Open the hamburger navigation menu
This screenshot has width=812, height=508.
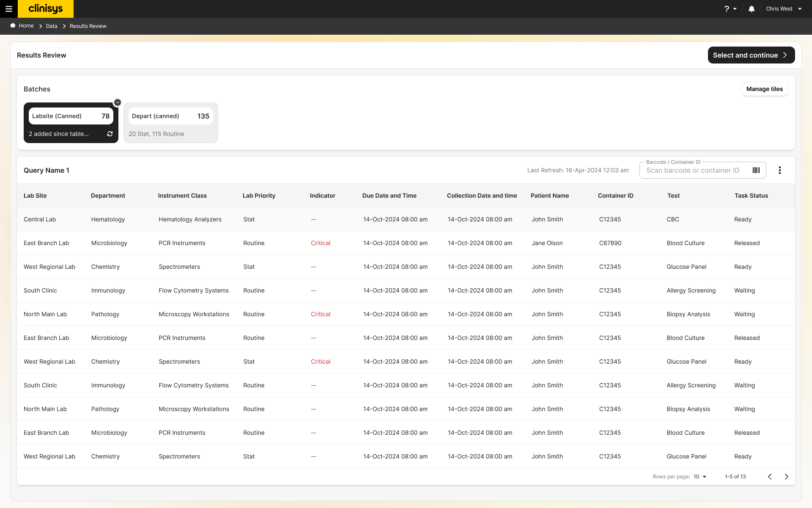pos(9,9)
